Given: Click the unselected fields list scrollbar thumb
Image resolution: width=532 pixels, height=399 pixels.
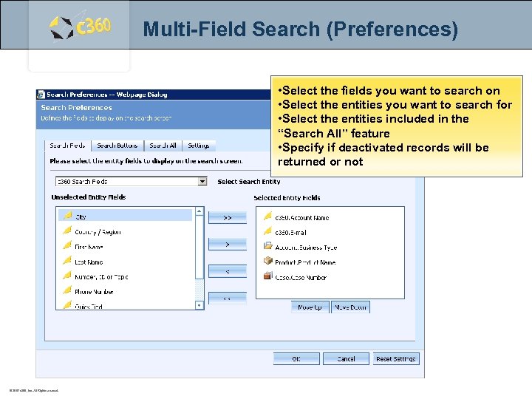Looking at the screenshot, I should [199, 248].
